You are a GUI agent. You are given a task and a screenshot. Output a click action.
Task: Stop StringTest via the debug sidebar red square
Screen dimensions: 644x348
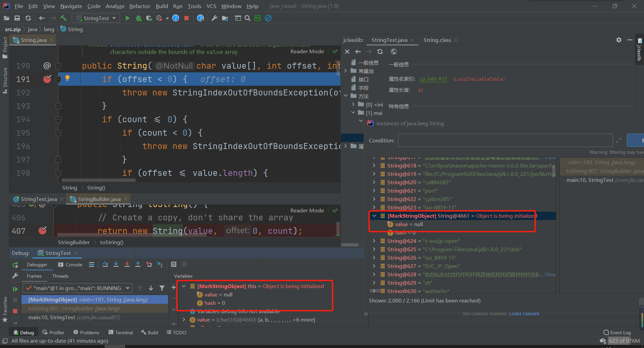tap(15, 311)
